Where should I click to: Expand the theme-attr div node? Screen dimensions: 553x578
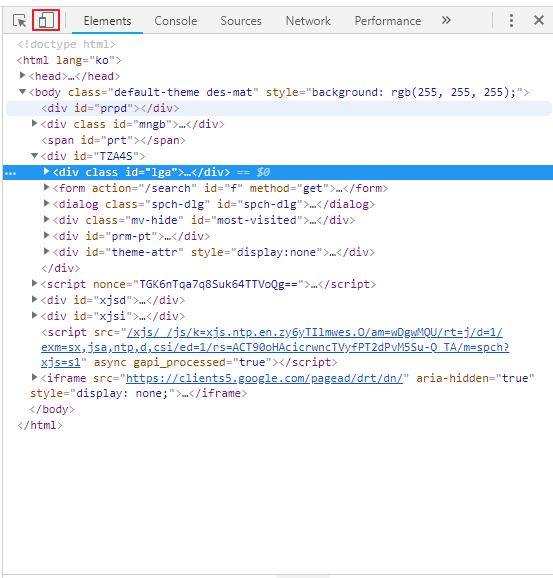[x=46, y=252]
